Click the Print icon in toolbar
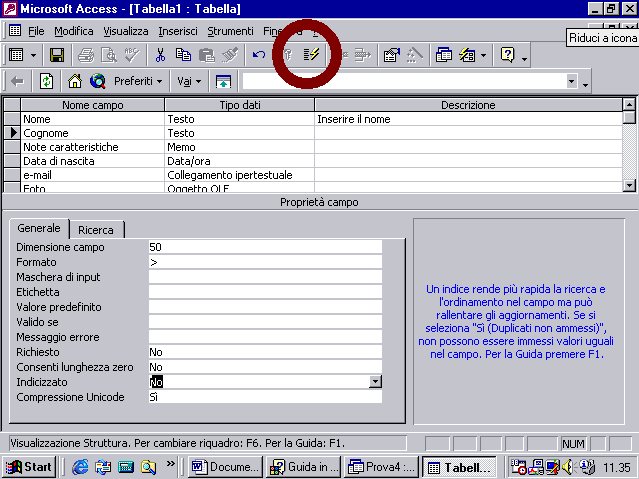 coord(86,55)
